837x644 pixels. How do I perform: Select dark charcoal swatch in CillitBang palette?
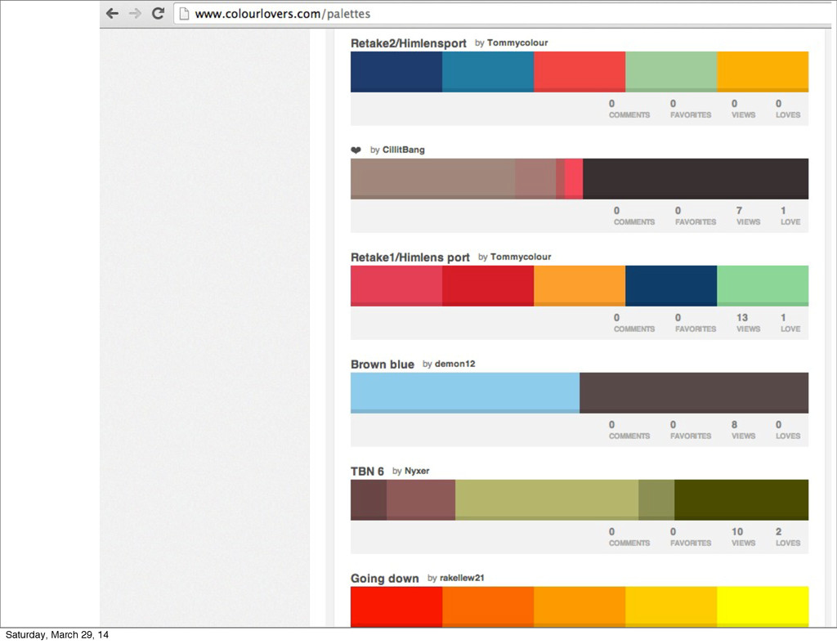pos(696,179)
